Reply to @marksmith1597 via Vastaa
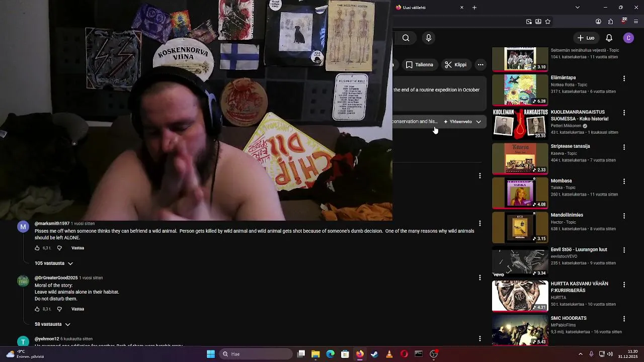This screenshot has width=644, height=362. click(x=77, y=248)
